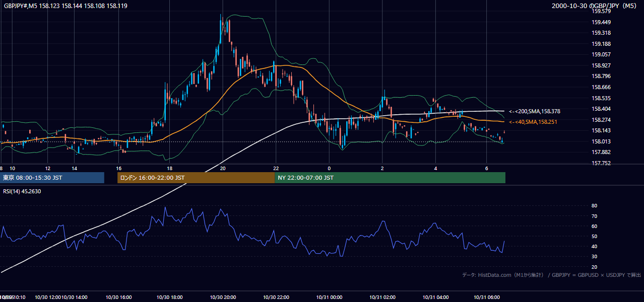The height and width of the screenshot is (302, 644).
Task: Click the 10/31 00:00 time axis label
Action: [x=329, y=297]
